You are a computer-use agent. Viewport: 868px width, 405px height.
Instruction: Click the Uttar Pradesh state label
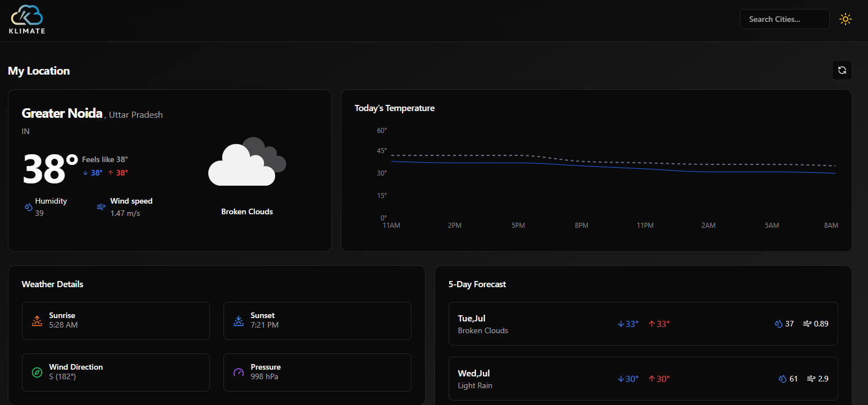tap(136, 114)
